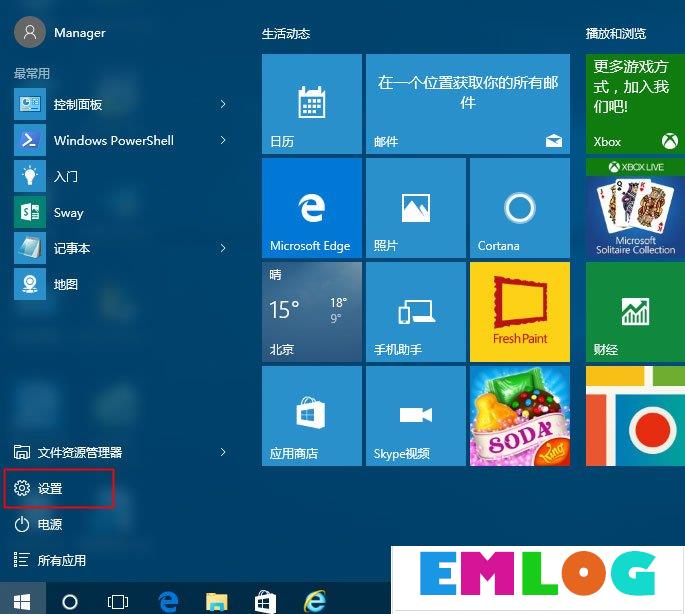Open the Xbox tile
Image resolution: width=685 pixels, height=614 pixels.
(x=635, y=104)
